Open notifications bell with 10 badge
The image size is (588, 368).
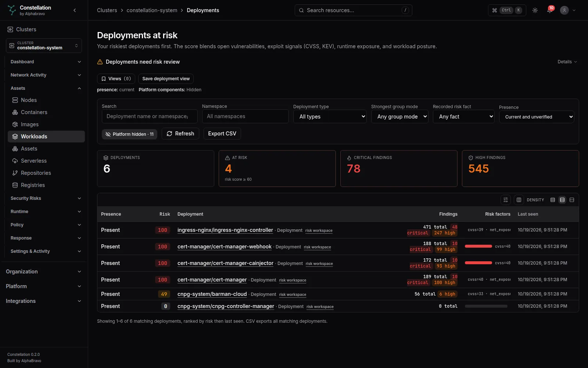[x=550, y=10]
